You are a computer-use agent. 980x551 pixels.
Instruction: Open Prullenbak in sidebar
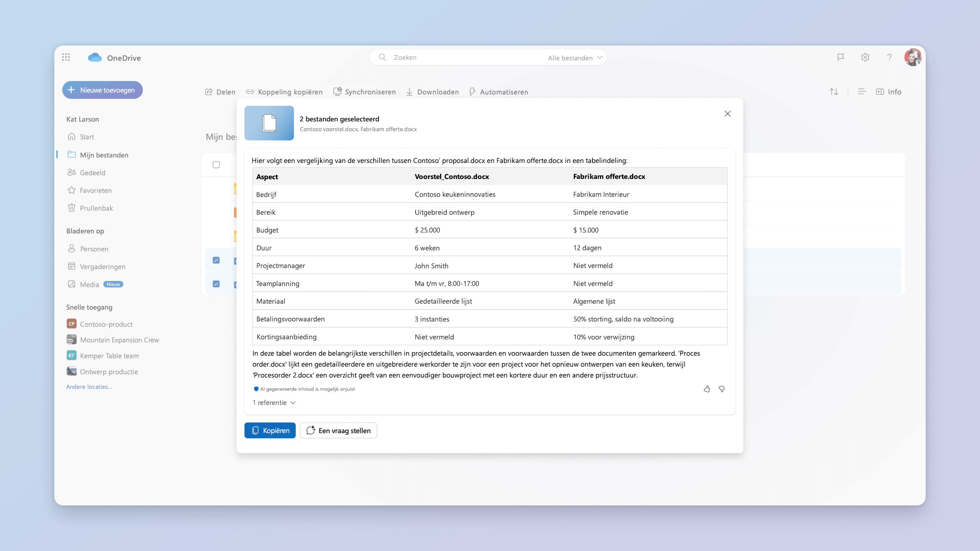(x=90, y=208)
